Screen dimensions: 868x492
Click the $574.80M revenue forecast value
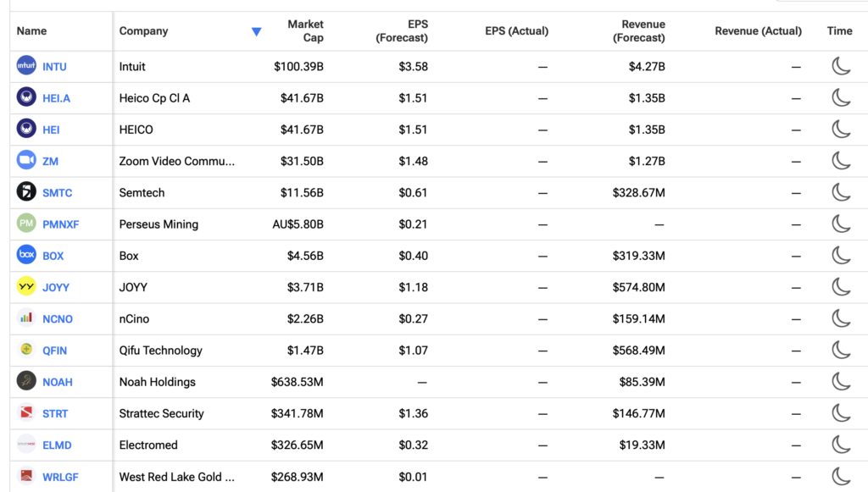click(639, 287)
